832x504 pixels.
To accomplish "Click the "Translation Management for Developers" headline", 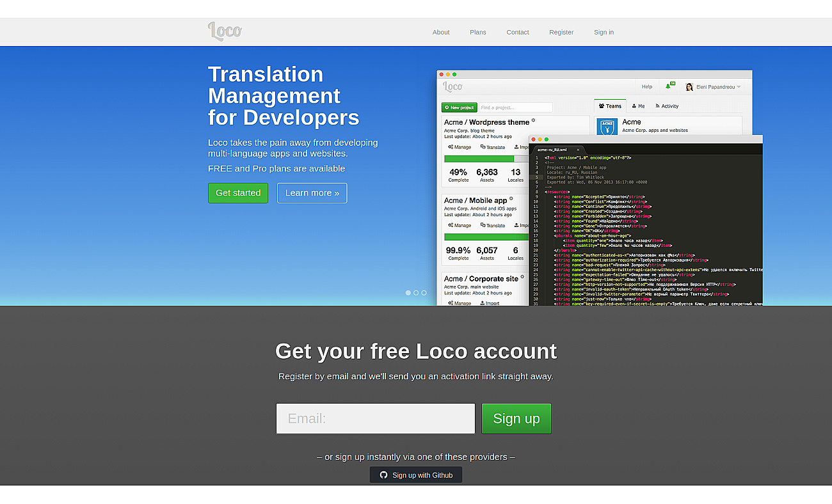I will pos(284,96).
